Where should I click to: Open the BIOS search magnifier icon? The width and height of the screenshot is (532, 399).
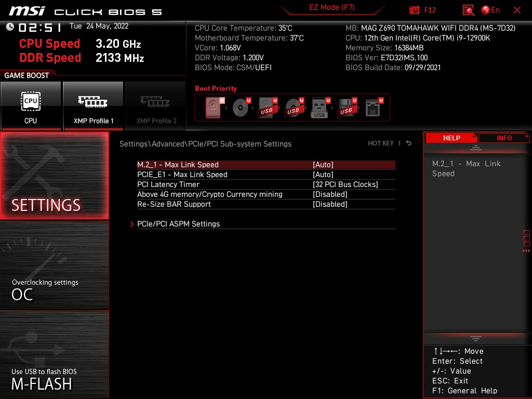(x=468, y=10)
